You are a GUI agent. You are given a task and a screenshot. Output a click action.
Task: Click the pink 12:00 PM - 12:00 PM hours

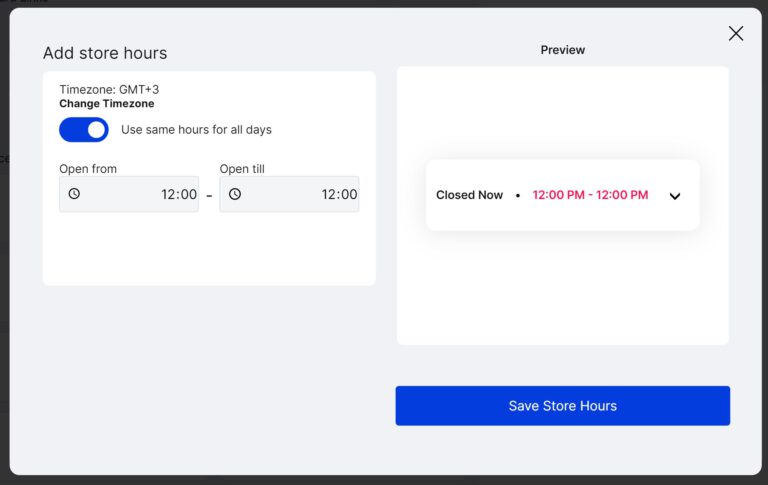click(590, 195)
